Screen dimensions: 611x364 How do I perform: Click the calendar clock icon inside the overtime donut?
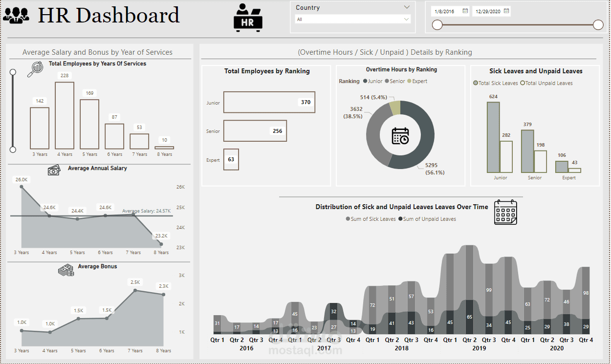(400, 136)
